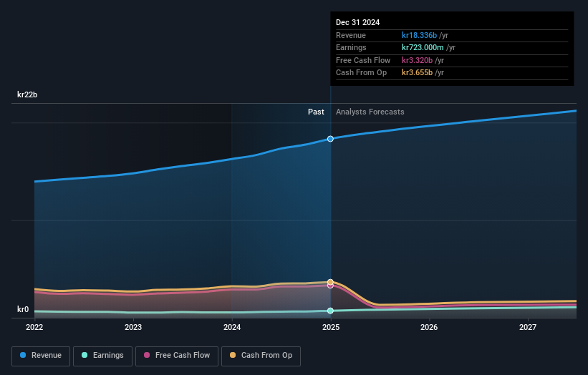Click the kr723.000m earnings value
This screenshot has height=375, width=588.
[423, 47]
